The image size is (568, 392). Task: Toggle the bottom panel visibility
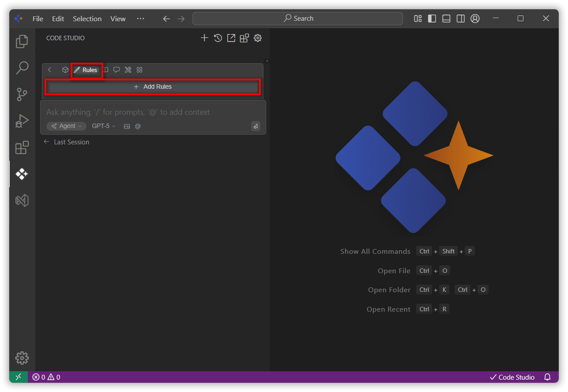coord(446,19)
